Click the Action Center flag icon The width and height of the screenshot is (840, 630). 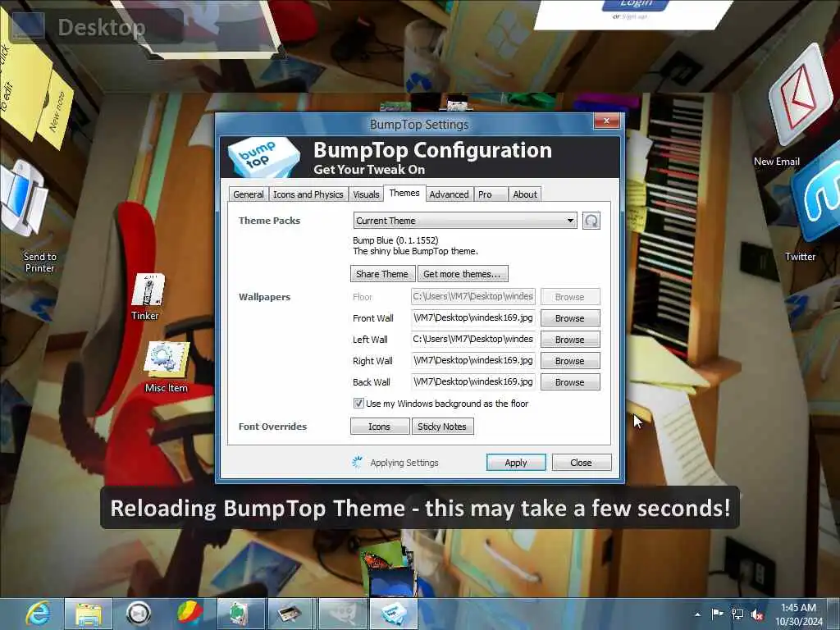(717, 614)
